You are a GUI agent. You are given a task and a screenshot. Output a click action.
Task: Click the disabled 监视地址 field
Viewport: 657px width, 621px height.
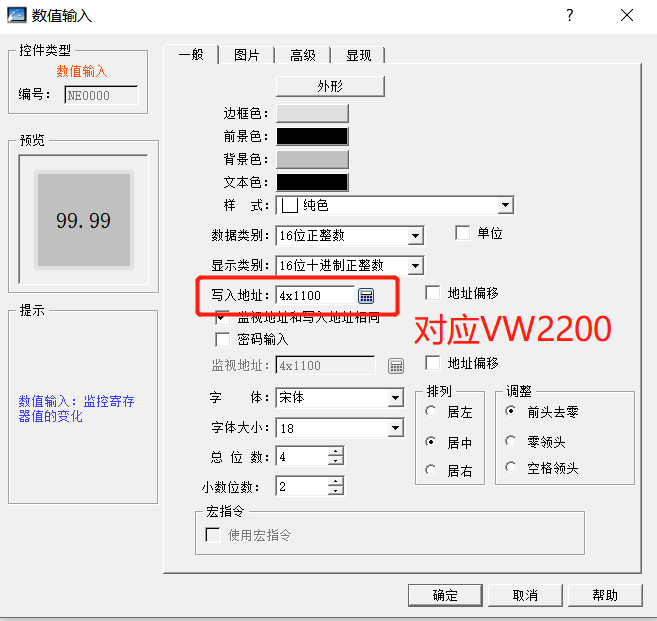click(x=325, y=365)
